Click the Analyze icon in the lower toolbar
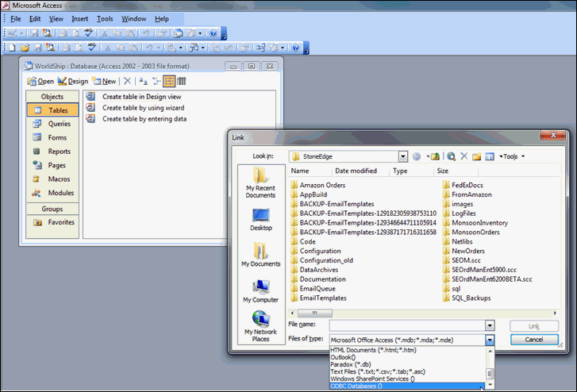577x392 pixels. 194,48
